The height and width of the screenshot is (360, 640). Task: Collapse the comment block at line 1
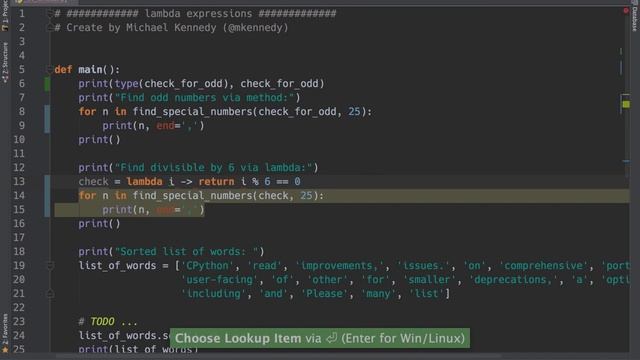point(50,14)
